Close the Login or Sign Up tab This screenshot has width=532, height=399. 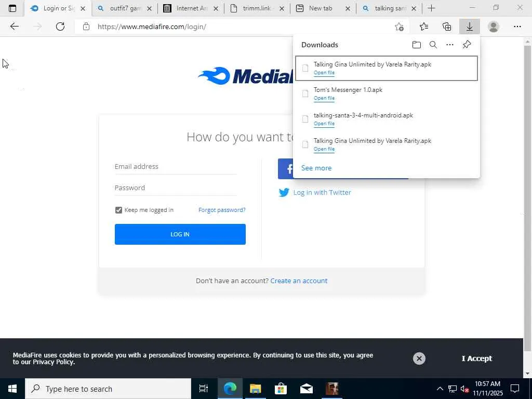tap(83, 9)
